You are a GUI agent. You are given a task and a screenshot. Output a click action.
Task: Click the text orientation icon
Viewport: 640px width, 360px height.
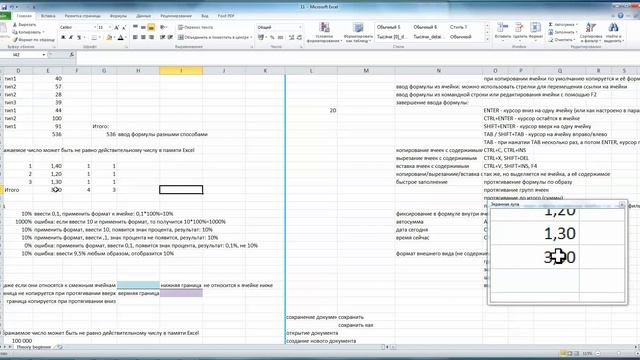click(x=163, y=27)
